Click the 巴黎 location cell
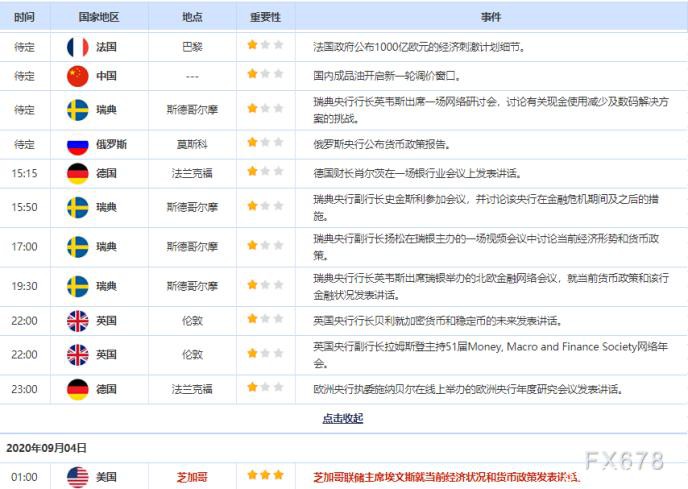The image size is (688, 489). click(x=192, y=47)
